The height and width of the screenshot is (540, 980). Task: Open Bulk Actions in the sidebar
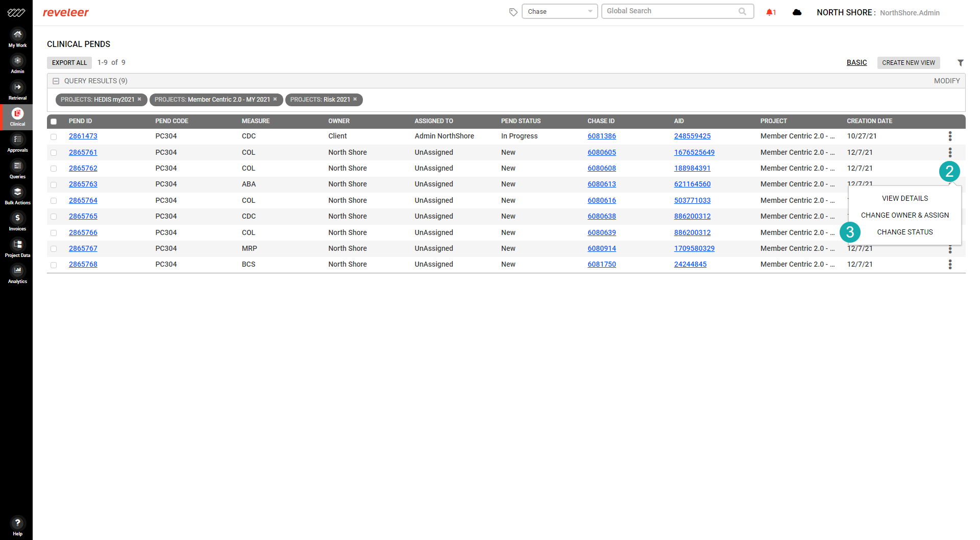(17, 196)
